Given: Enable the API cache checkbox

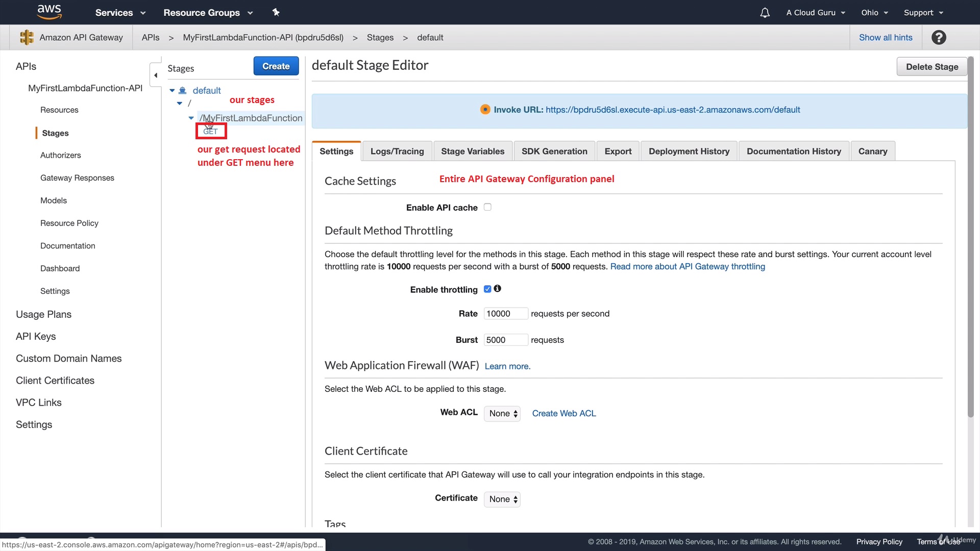Looking at the screenshot, I should 487,207.
